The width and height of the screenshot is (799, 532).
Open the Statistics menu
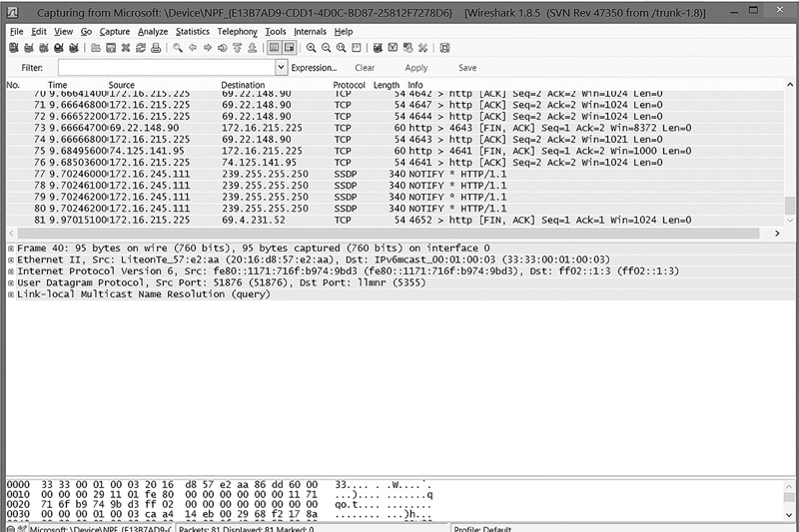pos(193,32)
